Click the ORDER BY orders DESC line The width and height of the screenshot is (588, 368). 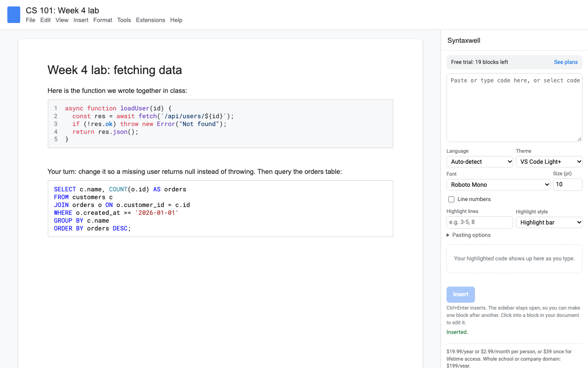92,228
